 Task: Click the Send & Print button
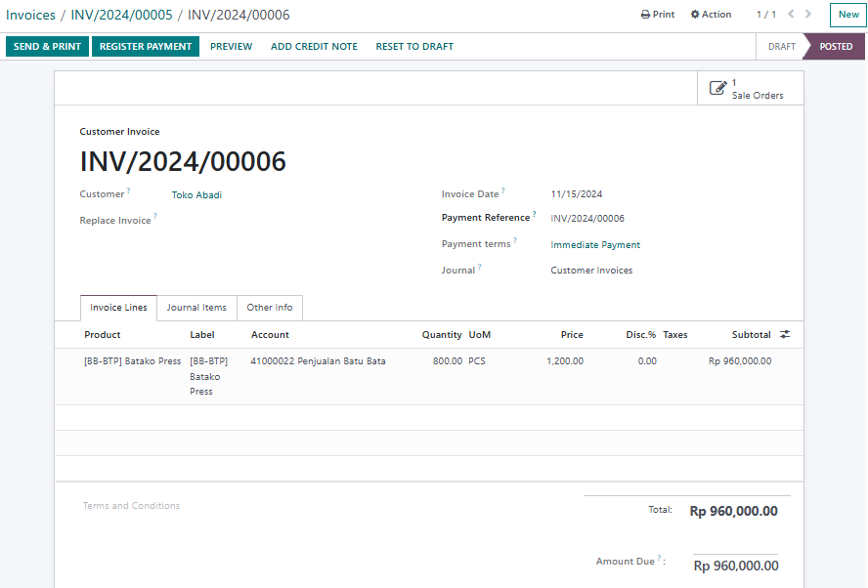pyautogui.click(x=47, y=47)
